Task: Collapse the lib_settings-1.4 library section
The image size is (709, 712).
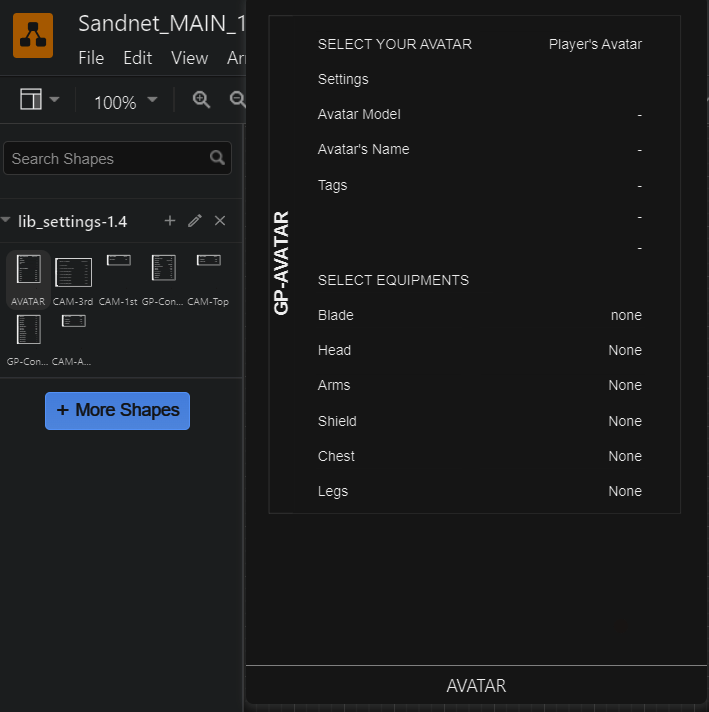Action: point(6,220)
